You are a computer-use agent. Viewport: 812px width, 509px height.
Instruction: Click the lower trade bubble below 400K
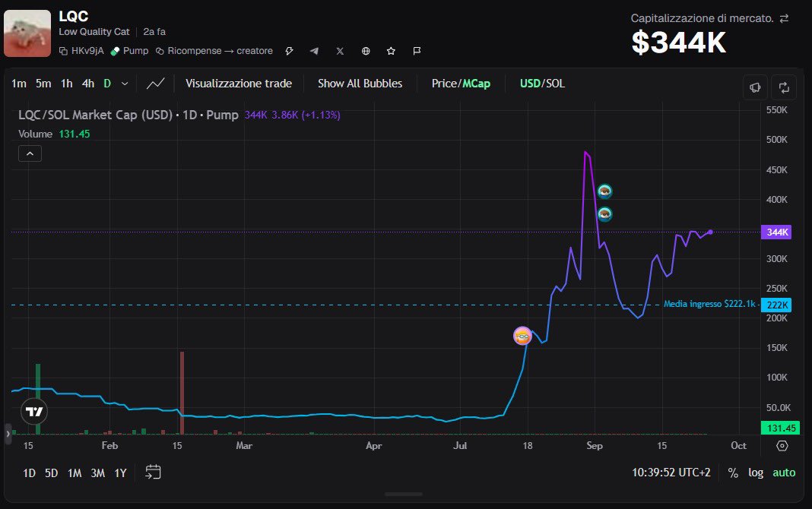tap(604, 214)
